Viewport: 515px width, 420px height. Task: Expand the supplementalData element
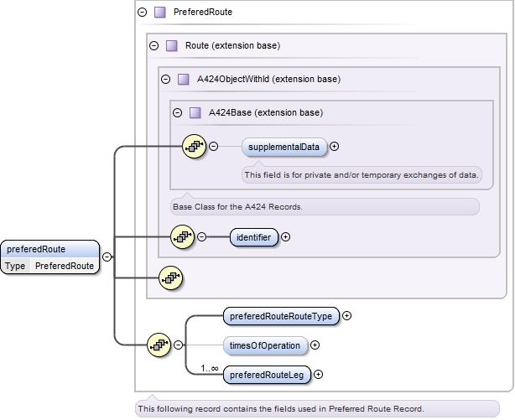click(x=335, y=146)
